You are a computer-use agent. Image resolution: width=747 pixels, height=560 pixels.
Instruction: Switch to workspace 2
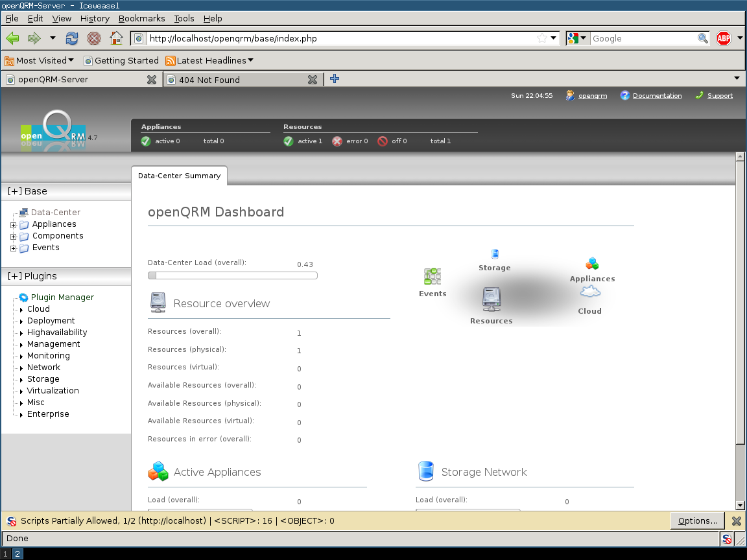click(x=17, y=554)
